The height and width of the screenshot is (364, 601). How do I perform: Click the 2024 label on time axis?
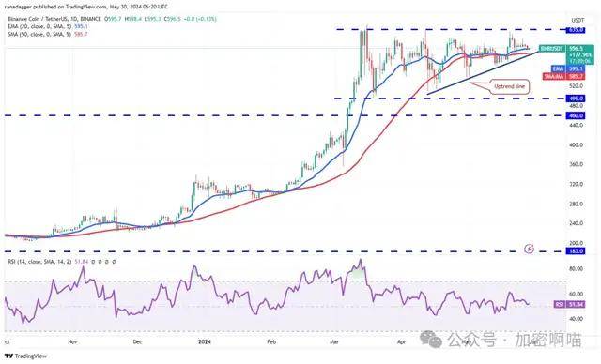[205, 341]
